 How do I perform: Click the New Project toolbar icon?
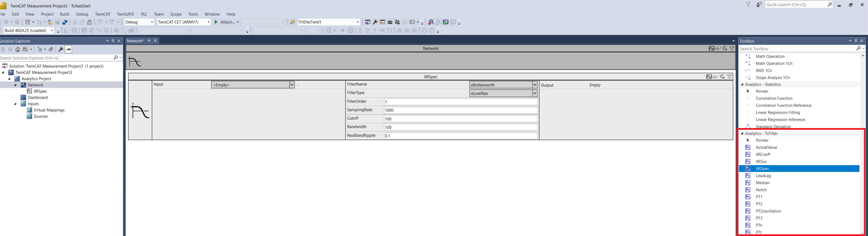(27, 22)
